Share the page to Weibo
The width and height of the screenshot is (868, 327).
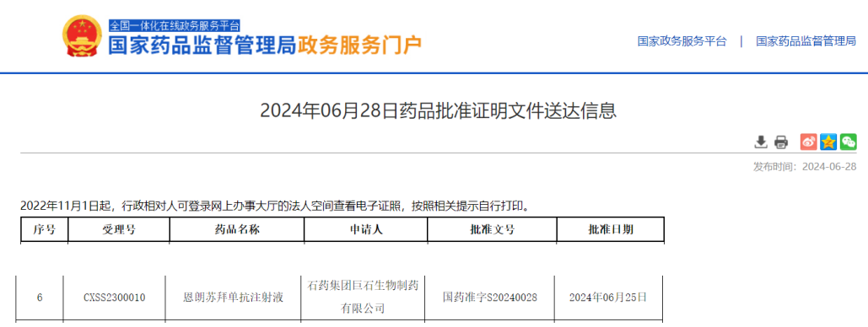(x=809, y=142)
